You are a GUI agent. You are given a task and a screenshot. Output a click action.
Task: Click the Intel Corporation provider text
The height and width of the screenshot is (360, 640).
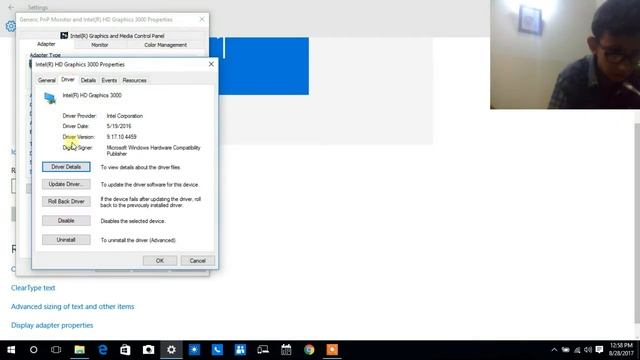(x=125, y=116)
